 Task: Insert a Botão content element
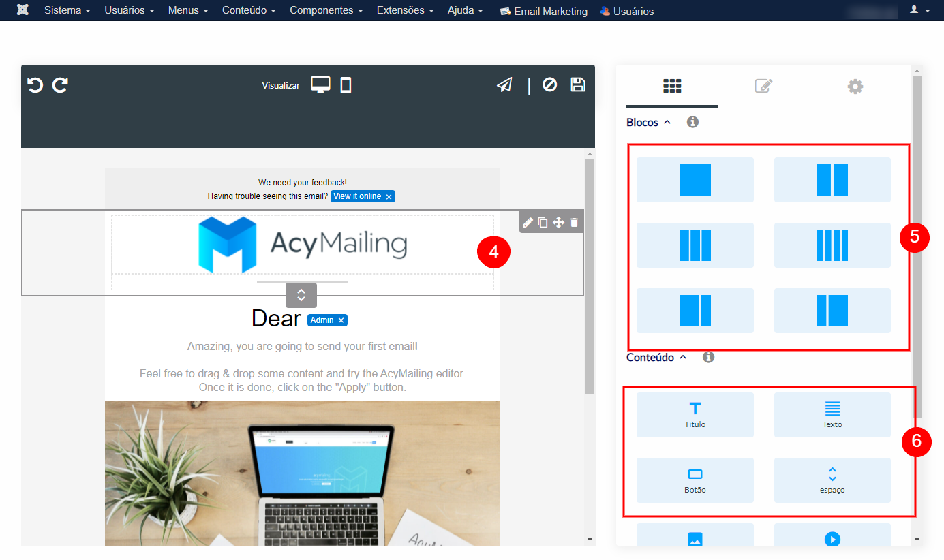point(695,480)
